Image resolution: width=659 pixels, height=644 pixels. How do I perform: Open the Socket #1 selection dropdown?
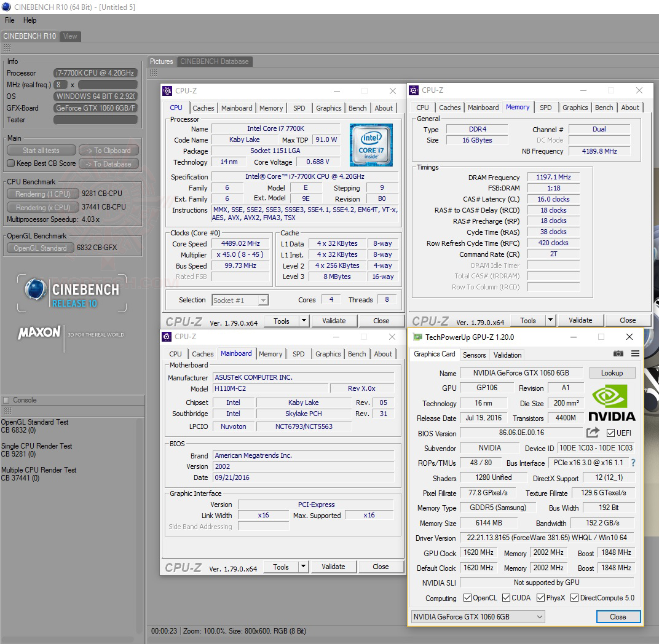264,300
